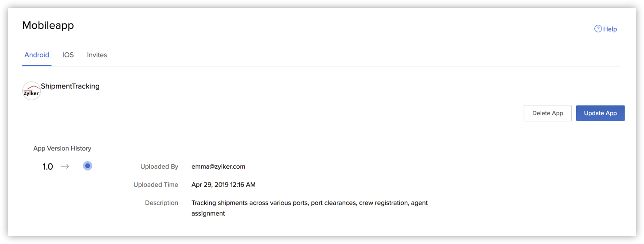Click the emma@zylker.com uploader email
This screenshot has width=644, height=244.
pyautogui.click(x=218, y=167)
